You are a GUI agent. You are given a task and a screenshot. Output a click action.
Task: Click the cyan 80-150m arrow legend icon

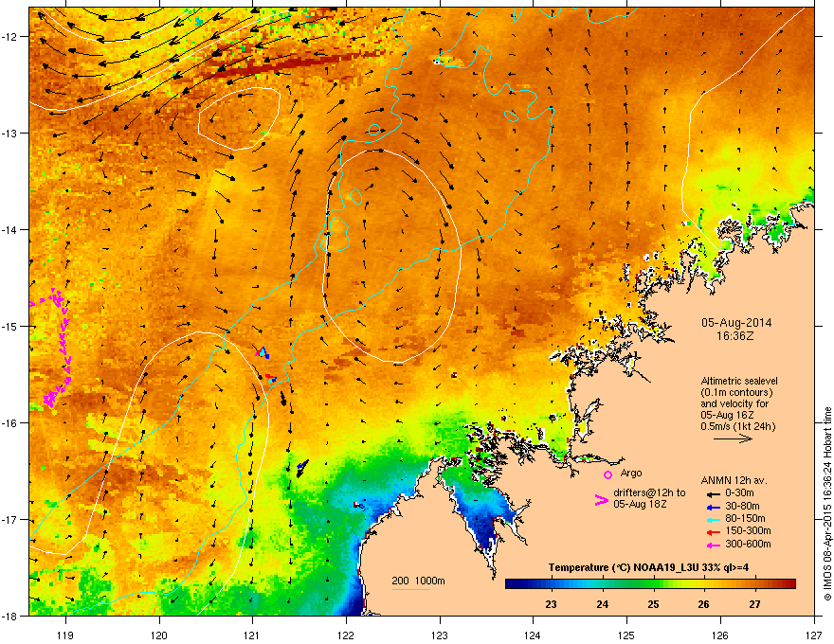pyautogui.click(x=714, y=519)
